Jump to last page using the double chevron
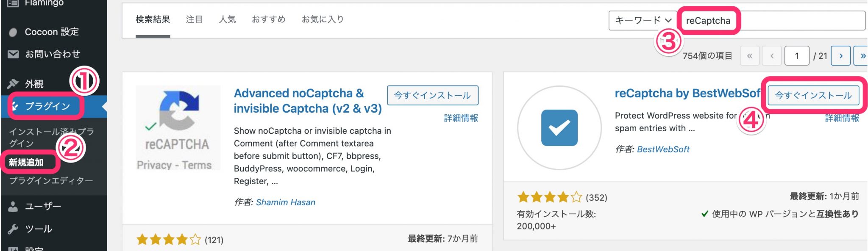Screen dimensions: 868x251 (862, 55)
